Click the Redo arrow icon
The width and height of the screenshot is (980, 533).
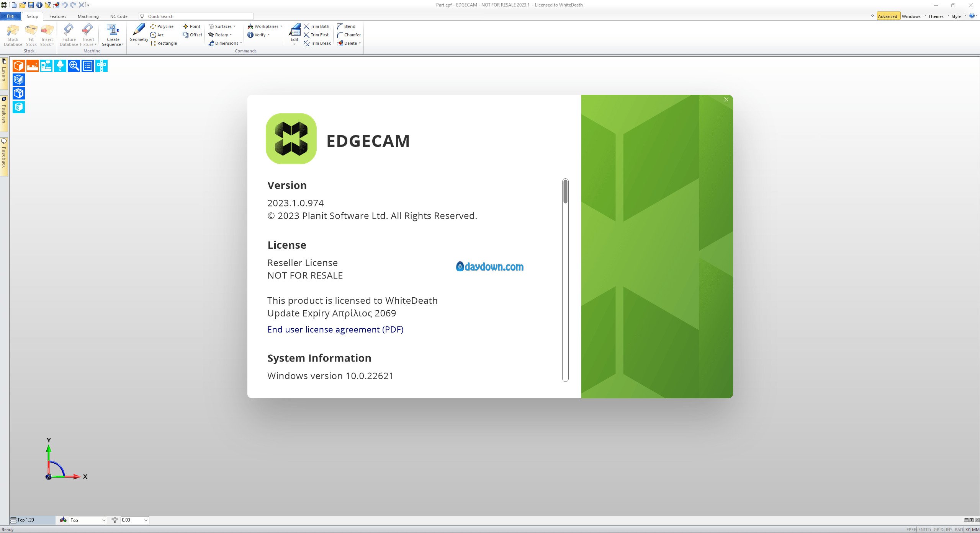point(73,5)
